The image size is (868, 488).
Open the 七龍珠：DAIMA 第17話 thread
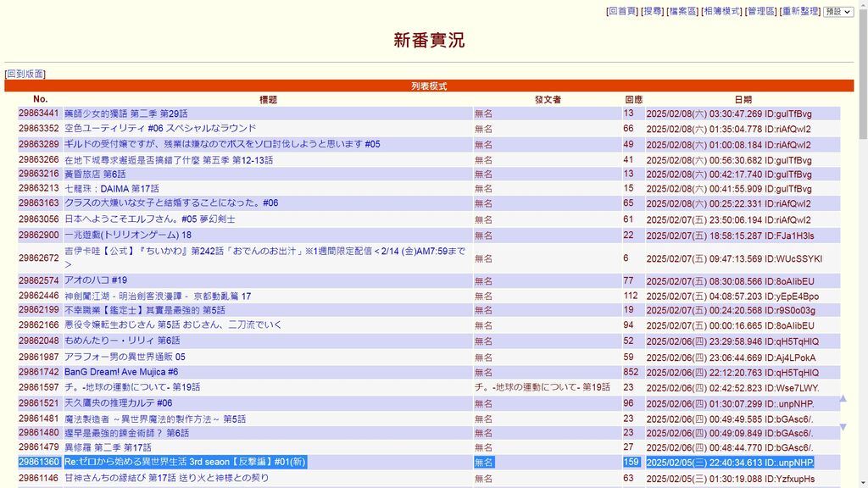[111, 189]
